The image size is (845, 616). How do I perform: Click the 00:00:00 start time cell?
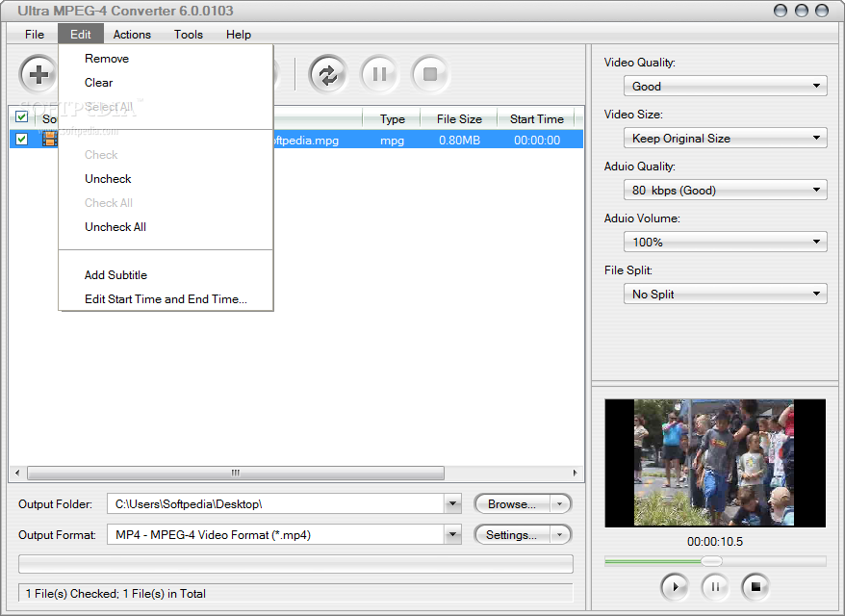click(537, 141)
